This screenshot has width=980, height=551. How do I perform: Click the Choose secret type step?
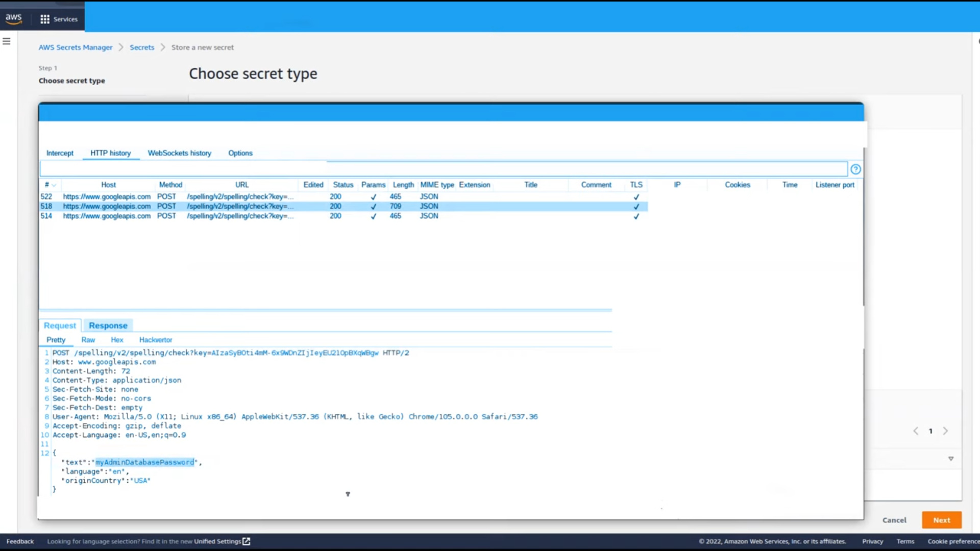[x=72, y=81]
